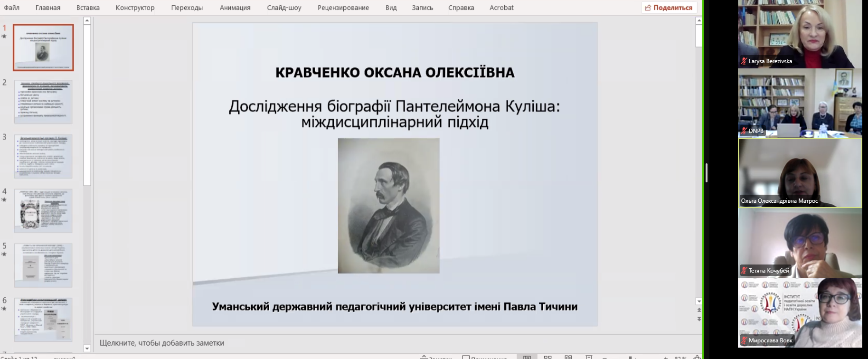Select slide 6 thumbnail

point(43,320)
